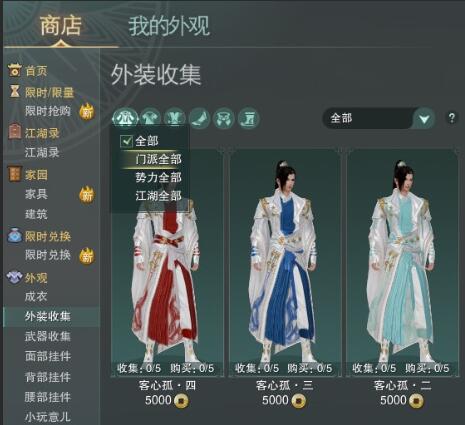The height and width of the screenshot is (425, 465).
Task: Select the upper garment filter icon
Action: point(151,119)
